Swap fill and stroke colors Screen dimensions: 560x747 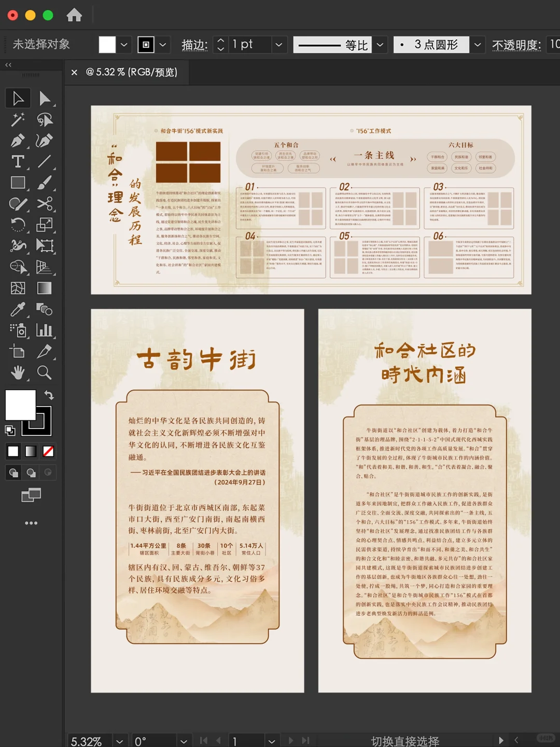(x=49, y=395)
